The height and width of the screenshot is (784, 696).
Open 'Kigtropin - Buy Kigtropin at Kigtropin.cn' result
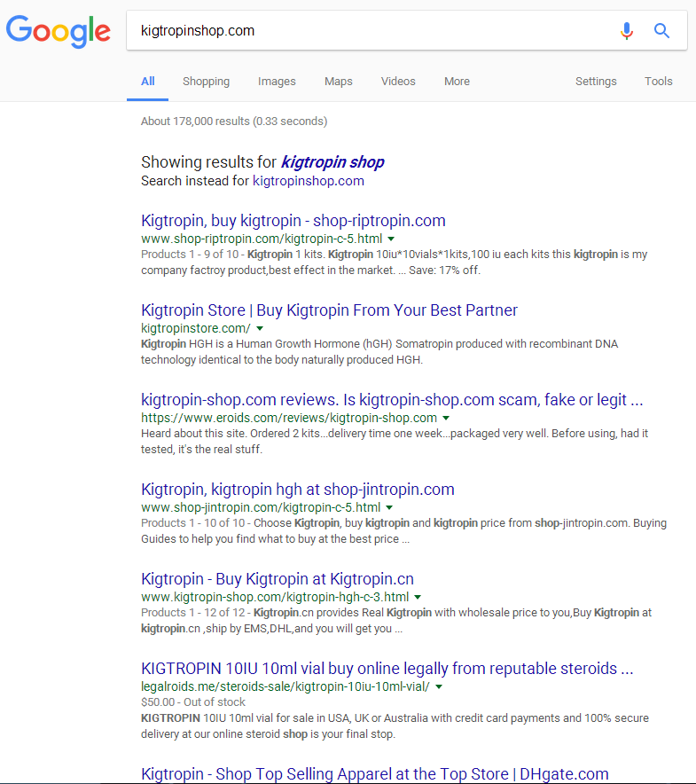278,578
